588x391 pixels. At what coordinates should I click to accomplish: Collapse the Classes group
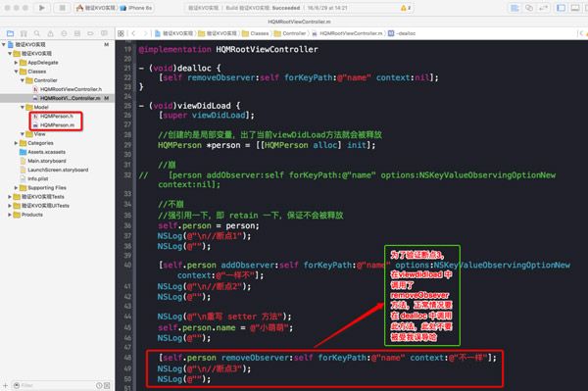point(16,72)
